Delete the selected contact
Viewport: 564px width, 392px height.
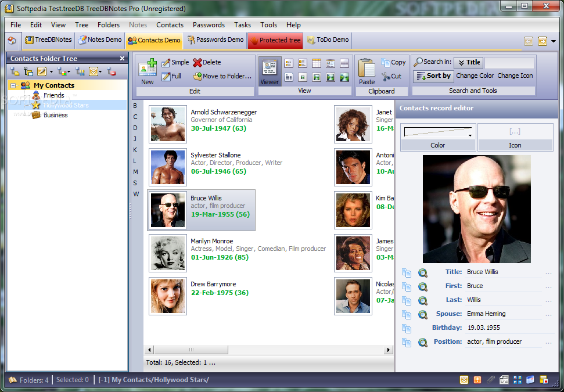point(207,63)
